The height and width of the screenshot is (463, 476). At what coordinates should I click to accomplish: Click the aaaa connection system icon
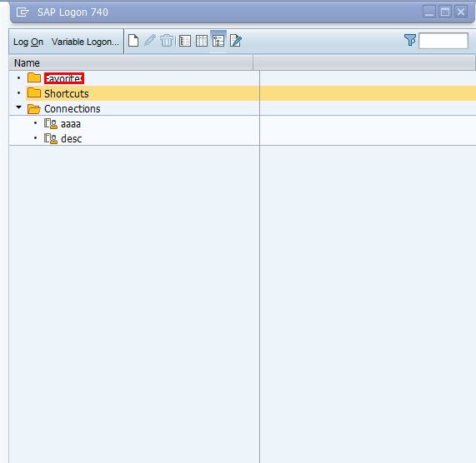(51, 124)
